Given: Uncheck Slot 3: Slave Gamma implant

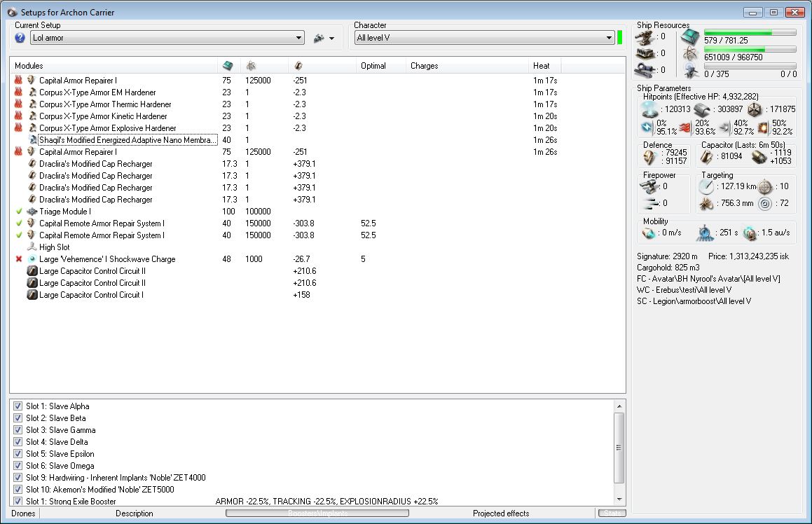Looking at the screenshot, I should [x=18, y=429].
